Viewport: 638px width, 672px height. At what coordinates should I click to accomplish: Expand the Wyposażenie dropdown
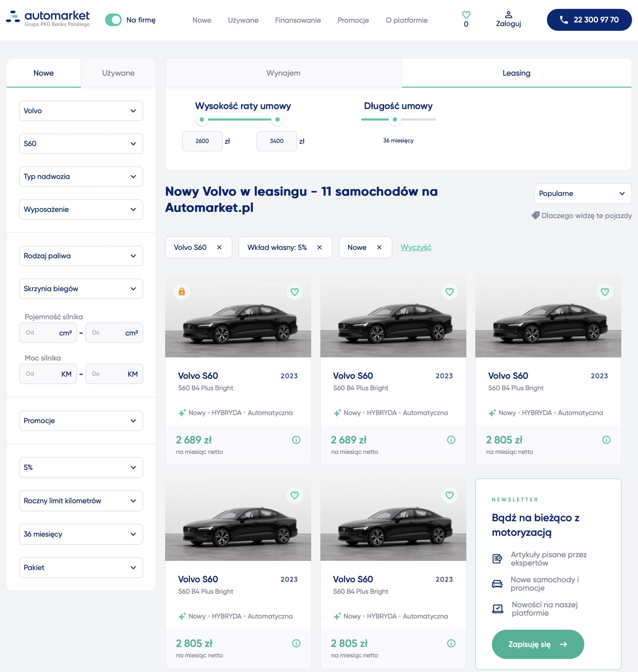tap(81, 209)
